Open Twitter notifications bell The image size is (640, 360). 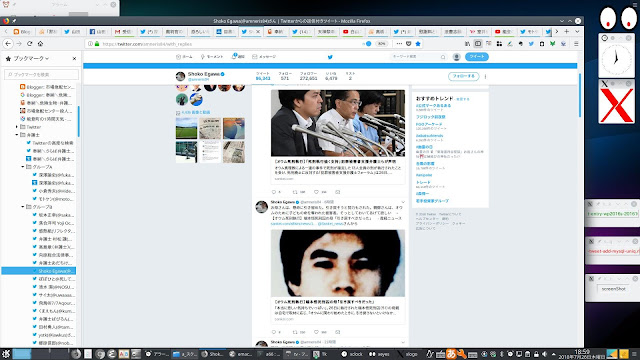(x=238, y=57)
